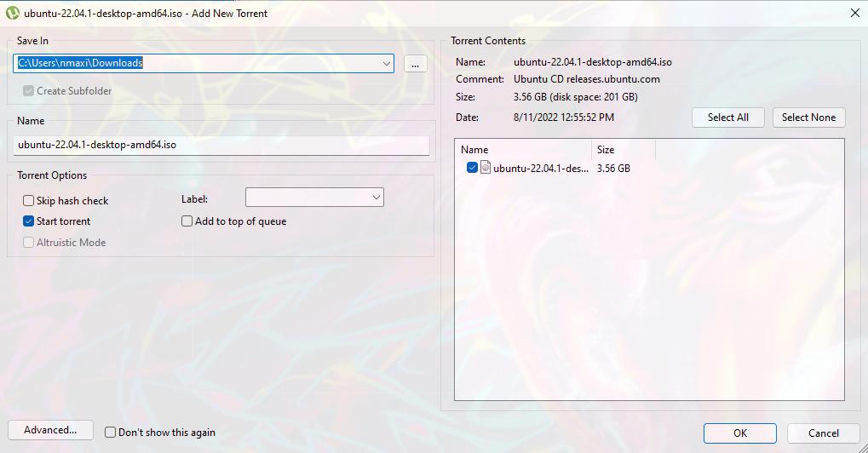Open the Label dropdown
This screenshot has height=453, width=868.
[314, 198]
